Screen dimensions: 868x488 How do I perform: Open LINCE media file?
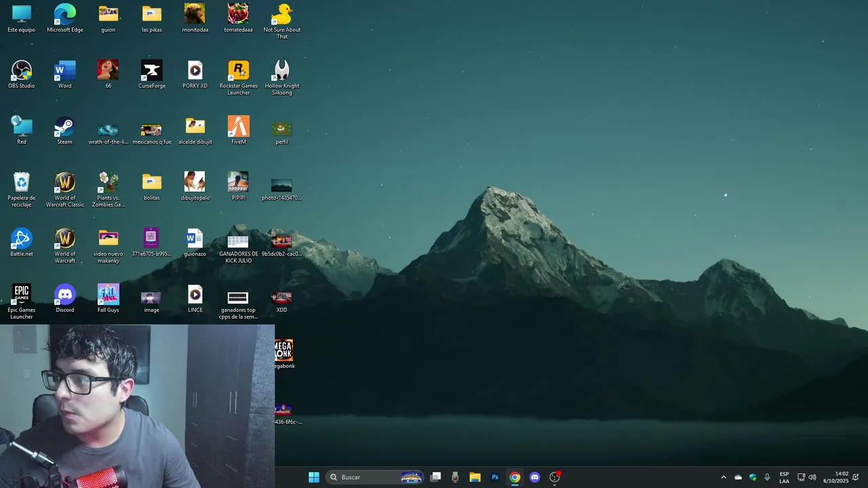(195, 299)
